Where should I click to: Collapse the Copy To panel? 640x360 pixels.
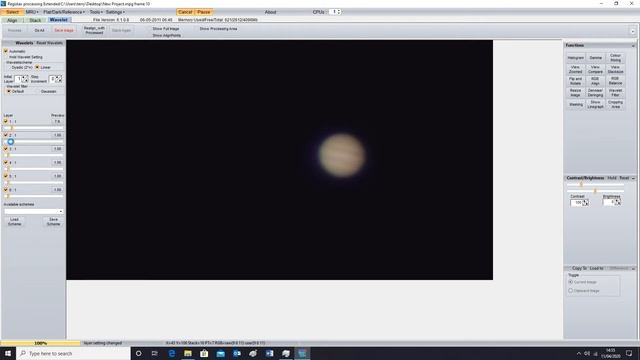[x=633, y=269]
